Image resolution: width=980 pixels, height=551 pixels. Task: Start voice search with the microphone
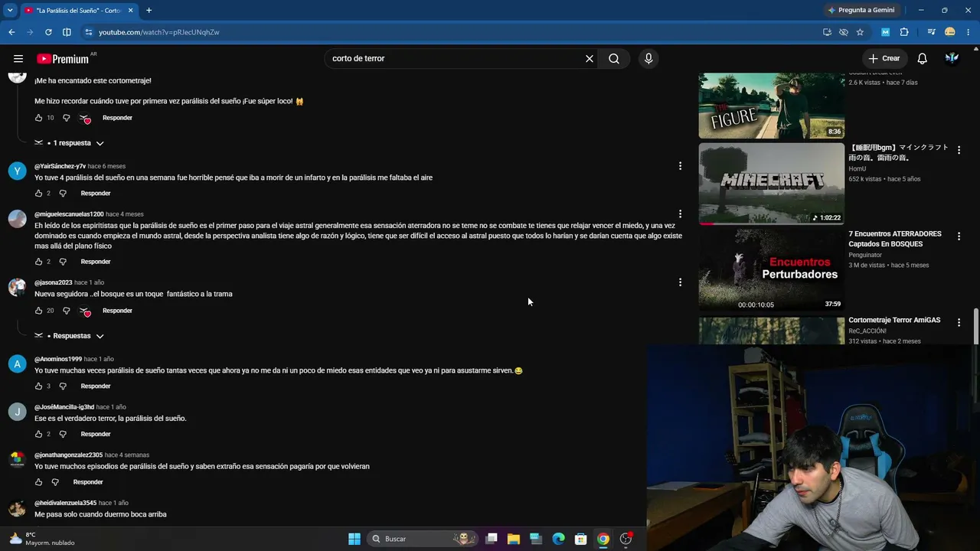[x=648, y=59]
